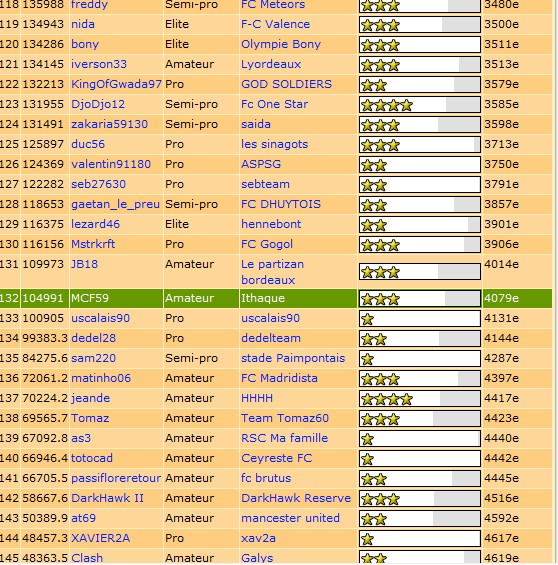The height and width of the screenshot is (565, 558).
Task: Open the DarkHawk Reserve team page
Action: (x=296, y=498)
